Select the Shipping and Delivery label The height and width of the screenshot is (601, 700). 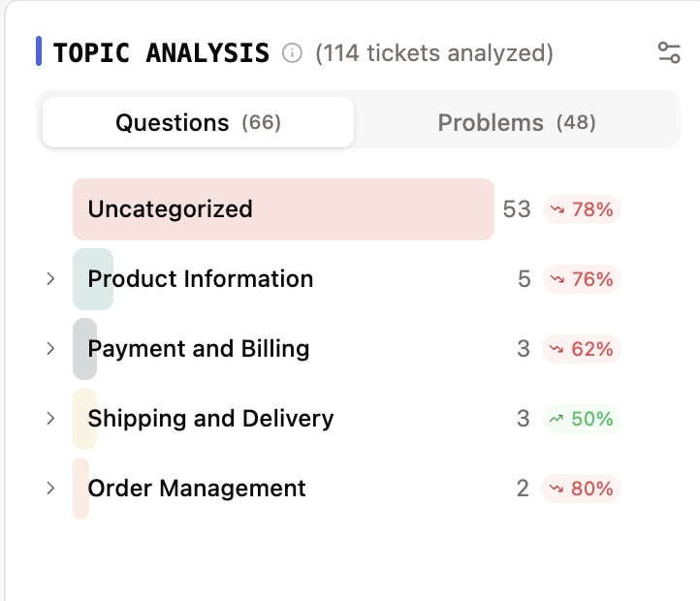[x=210, y=419]
